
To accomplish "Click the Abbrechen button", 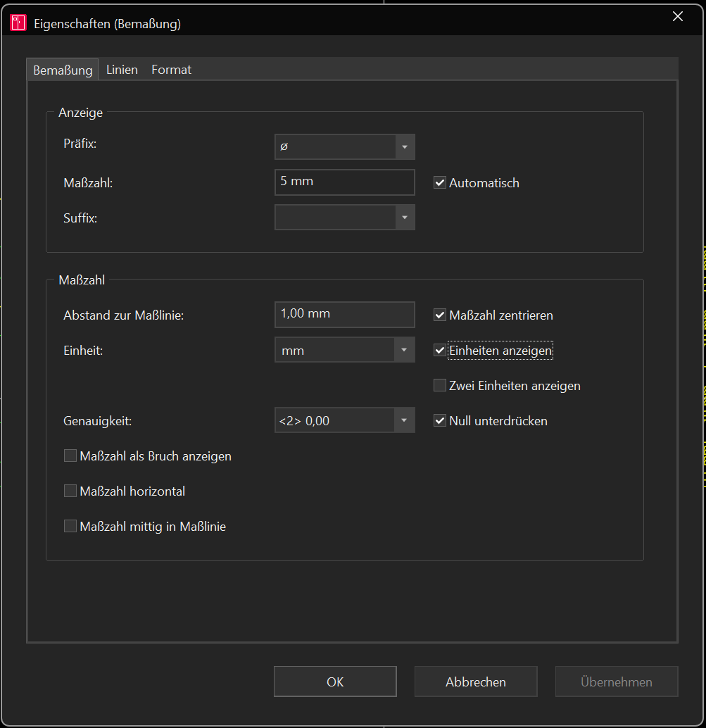I will point(476,682).
